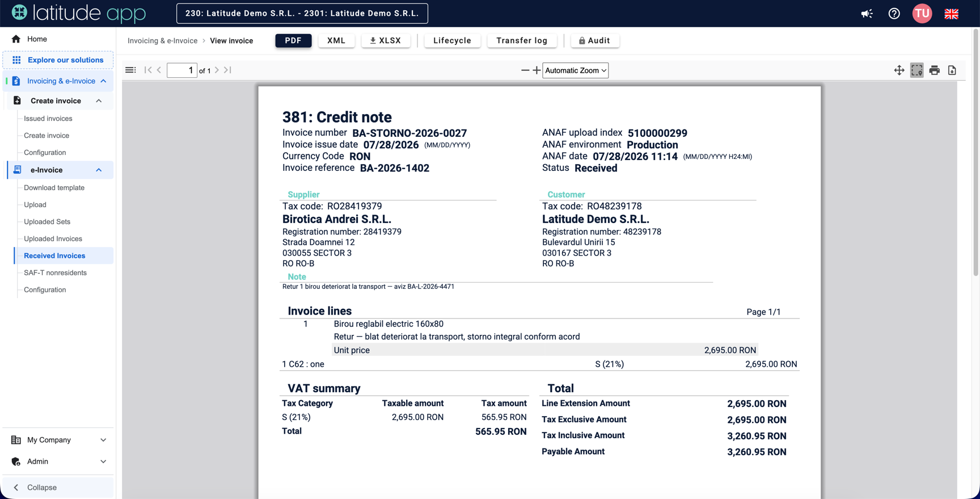Screen dimensions: 980x499
Task: Click the invoice reference BA-2026-1402
Action: 395,168
